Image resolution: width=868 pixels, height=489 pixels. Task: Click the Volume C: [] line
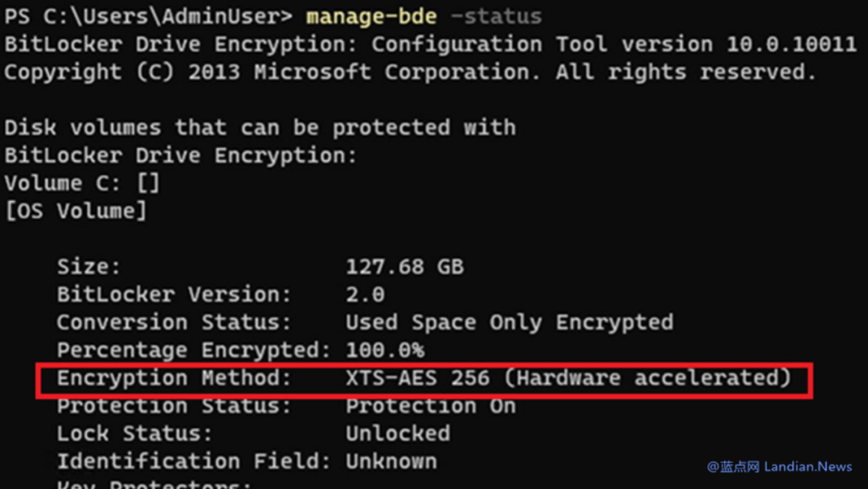[82, 183]
